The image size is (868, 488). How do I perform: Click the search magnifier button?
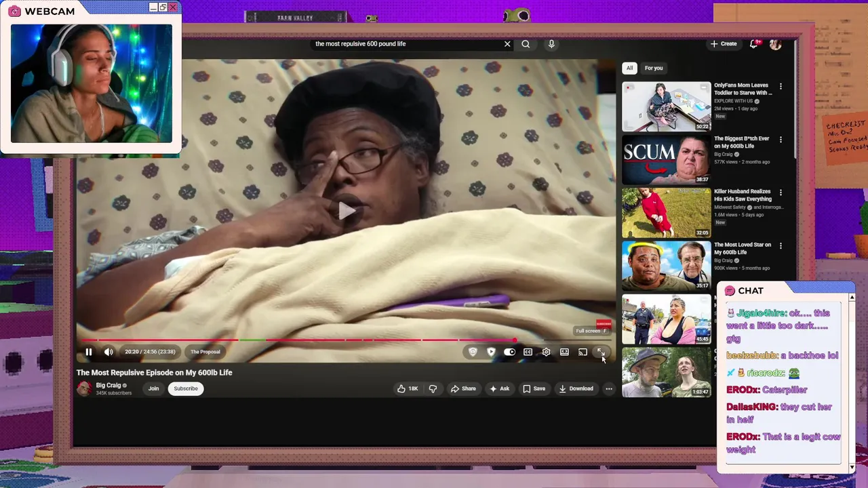(x=526, y=44)
